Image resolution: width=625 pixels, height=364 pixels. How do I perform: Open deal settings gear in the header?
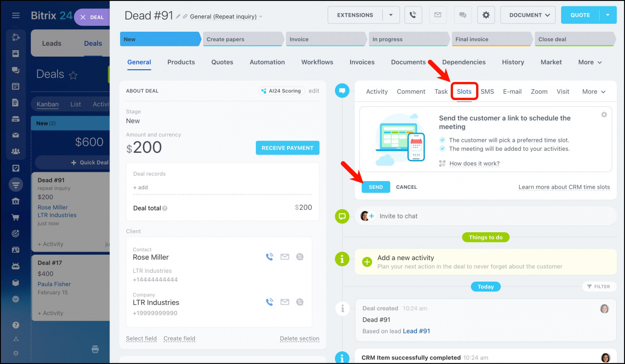[486, 15]
